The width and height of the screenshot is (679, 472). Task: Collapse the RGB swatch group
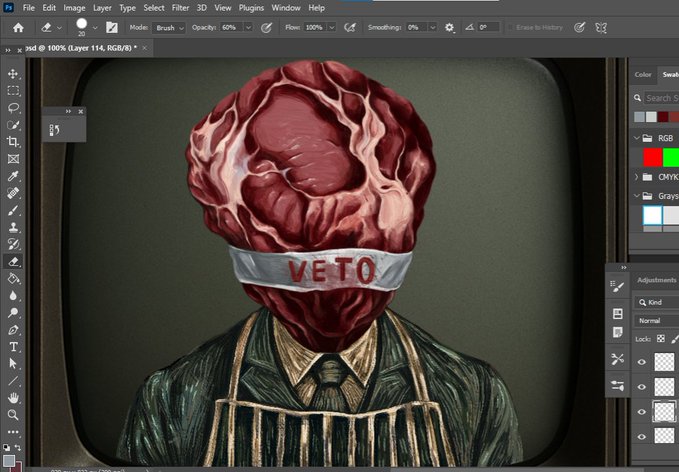(637, 138)
